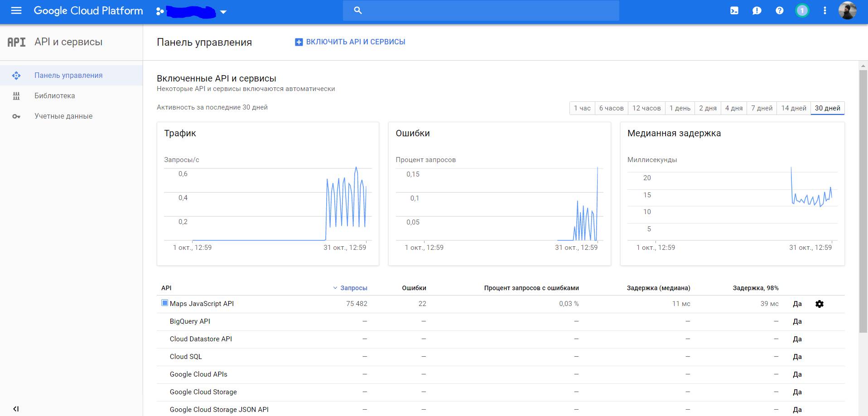The image size is (868, 416).
Task: Click the green account status circle
Action: coord(802,10)
